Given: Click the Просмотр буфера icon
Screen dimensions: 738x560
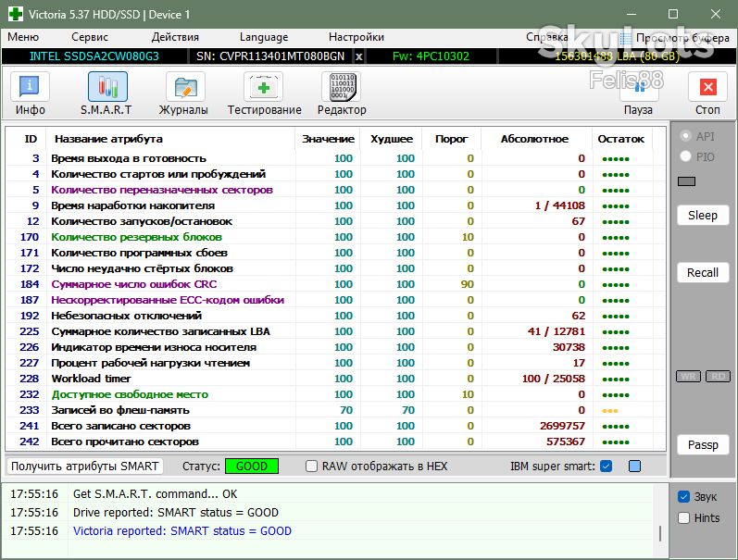Looking at the screenshot, I should [x=626, y=38].
